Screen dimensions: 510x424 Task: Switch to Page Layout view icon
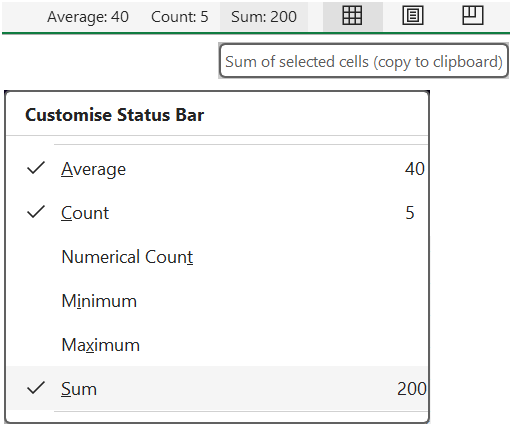pos(413,16)
